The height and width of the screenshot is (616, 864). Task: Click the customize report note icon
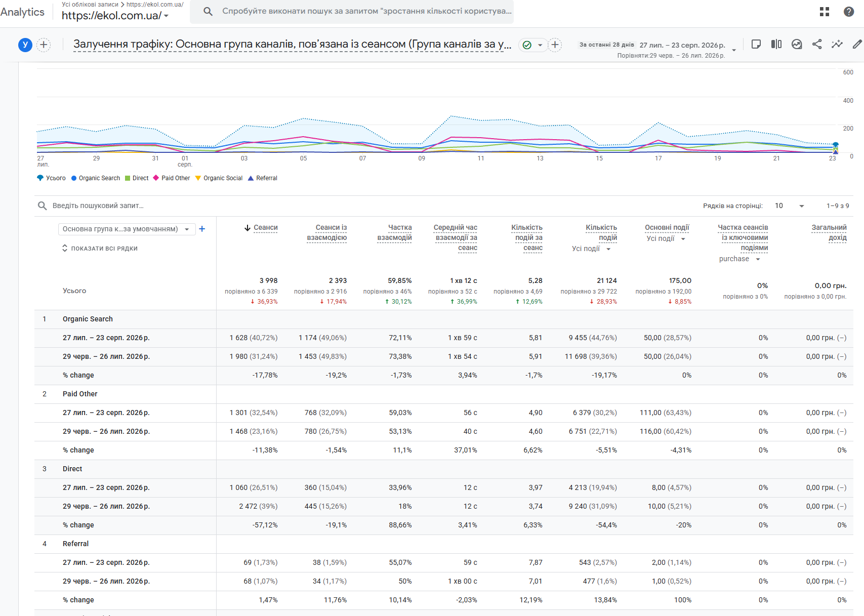[756, 44]
